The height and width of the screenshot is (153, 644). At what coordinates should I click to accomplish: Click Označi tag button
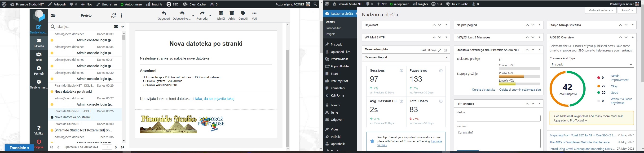click(x=243, y=16)
